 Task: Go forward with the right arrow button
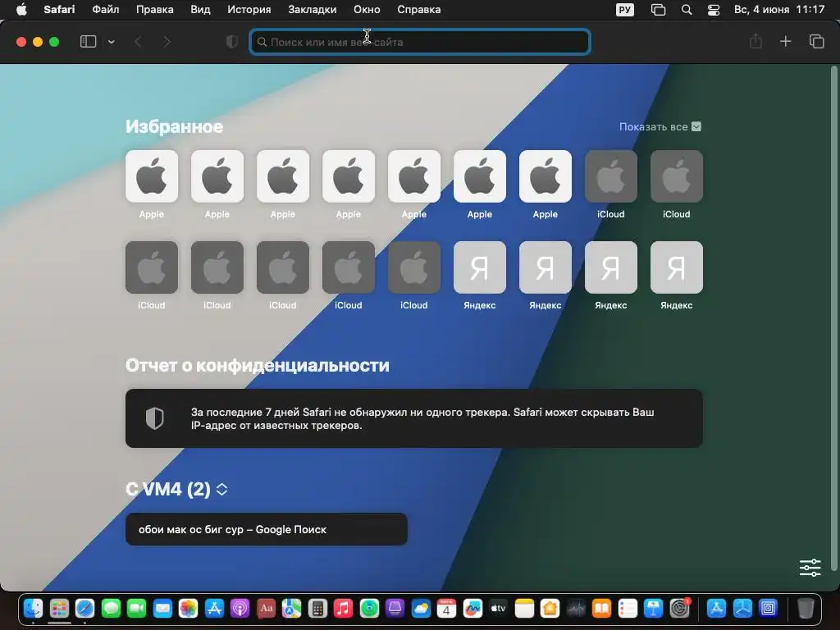pos(167,42)
